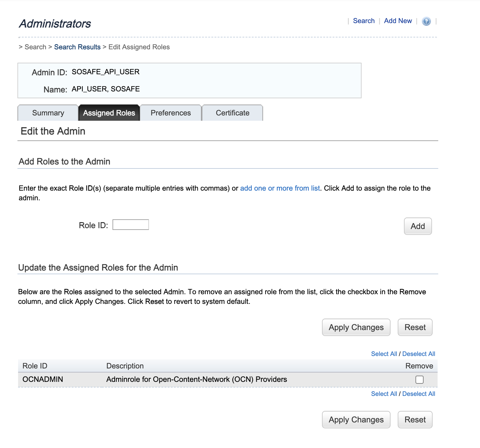Go back to Search Results breadcrumb

[77, 47]
